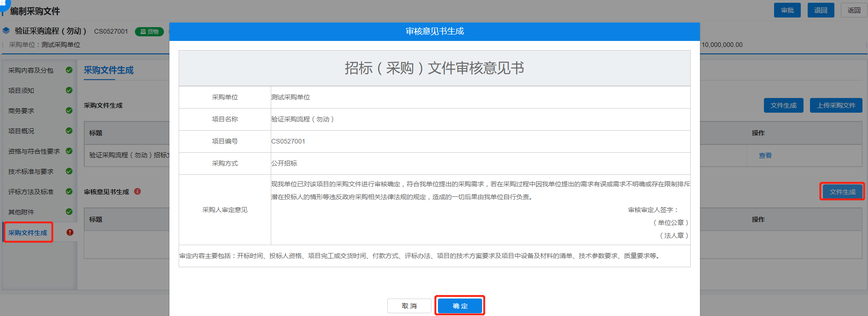Click red warning icon beside 采购文件生成
The image size is (868, 316).
[x=70, y=232]
